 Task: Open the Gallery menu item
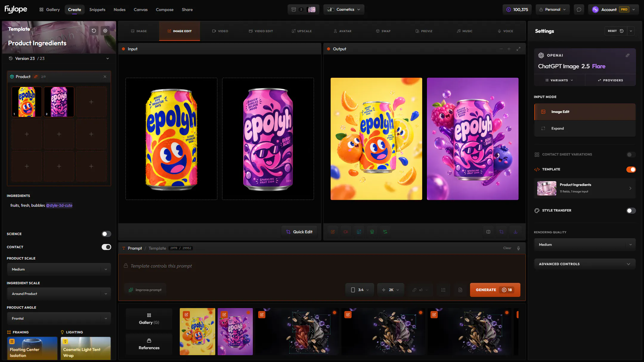click(x=49, y=10)
